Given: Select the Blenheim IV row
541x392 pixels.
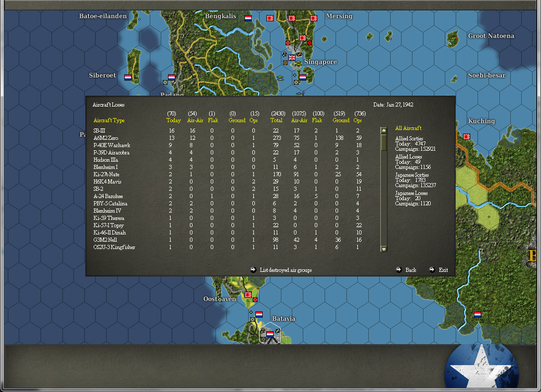Looking at the screenshot, I should [x=228, y=211].
